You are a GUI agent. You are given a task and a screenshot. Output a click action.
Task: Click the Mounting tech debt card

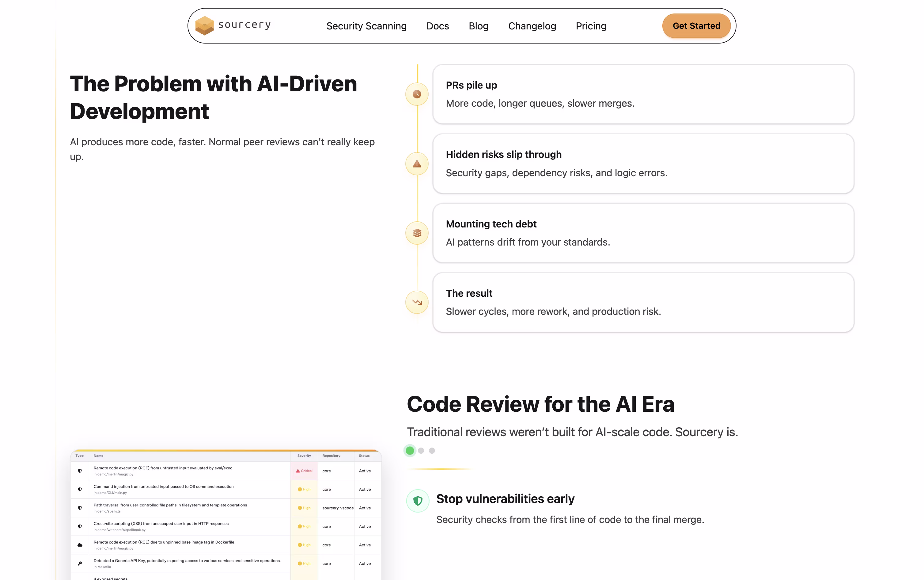(x=643, y=233)
